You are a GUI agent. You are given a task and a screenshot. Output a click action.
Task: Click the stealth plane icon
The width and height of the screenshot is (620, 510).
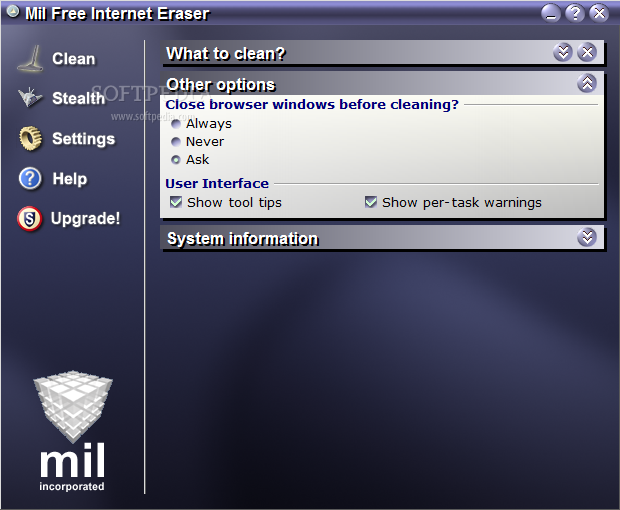(x=30, y=97)
